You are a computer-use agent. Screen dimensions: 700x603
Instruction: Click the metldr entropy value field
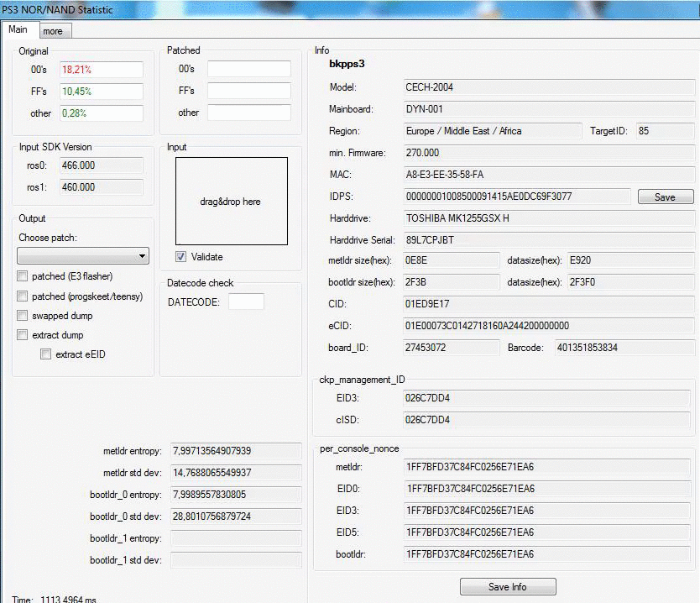coord(236,451)
